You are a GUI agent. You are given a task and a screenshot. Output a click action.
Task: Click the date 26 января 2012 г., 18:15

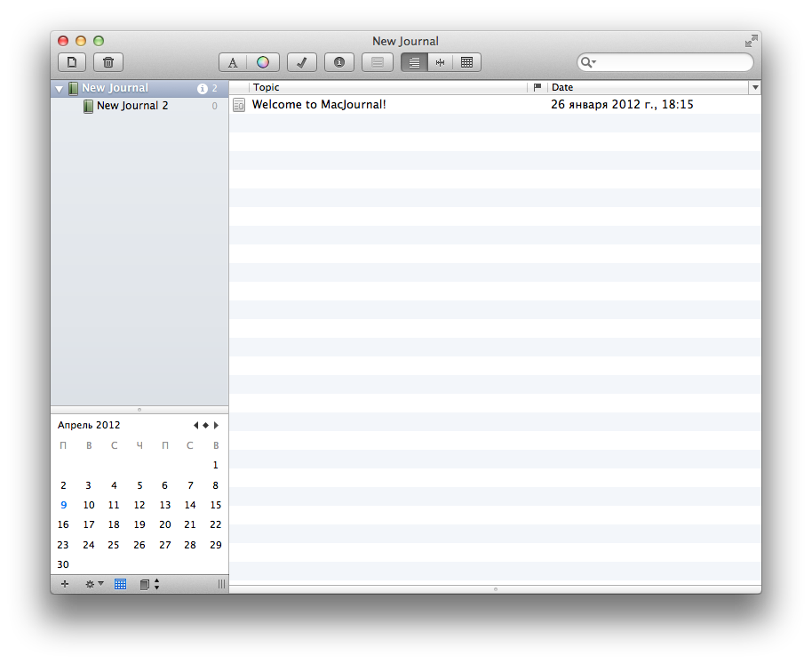click(x=622, y=105)
